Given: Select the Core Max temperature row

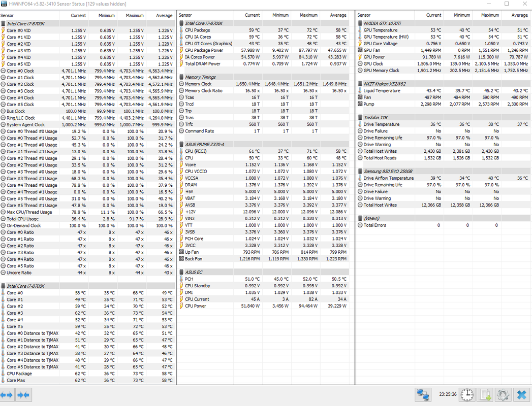Looking at the screenshot, I should point(87,380).
